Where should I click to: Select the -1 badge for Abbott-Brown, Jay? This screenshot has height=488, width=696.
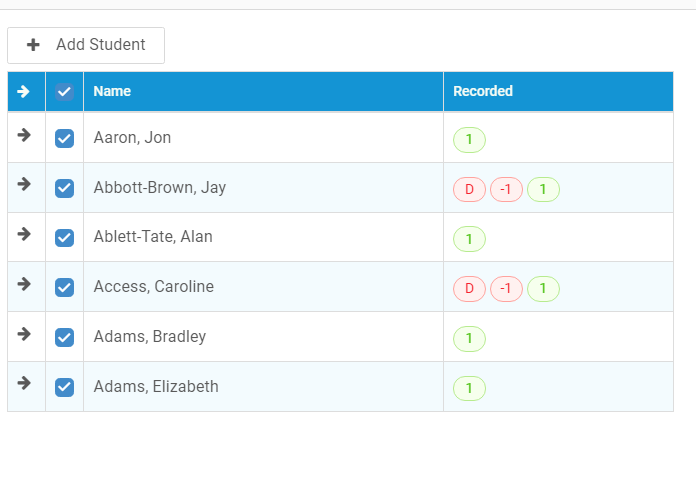coord(506,190)
